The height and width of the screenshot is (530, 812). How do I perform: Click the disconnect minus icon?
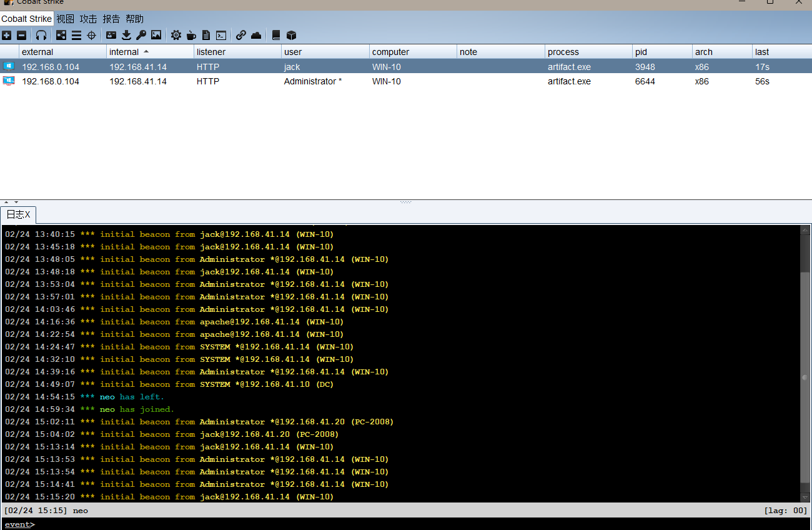pos(21,36)
